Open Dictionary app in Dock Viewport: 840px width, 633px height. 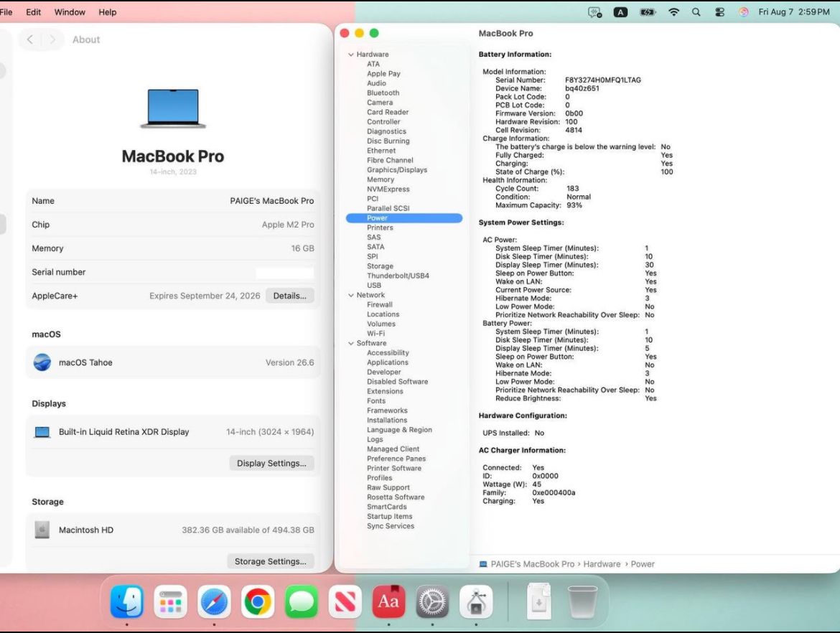click(x=389, y=602)
